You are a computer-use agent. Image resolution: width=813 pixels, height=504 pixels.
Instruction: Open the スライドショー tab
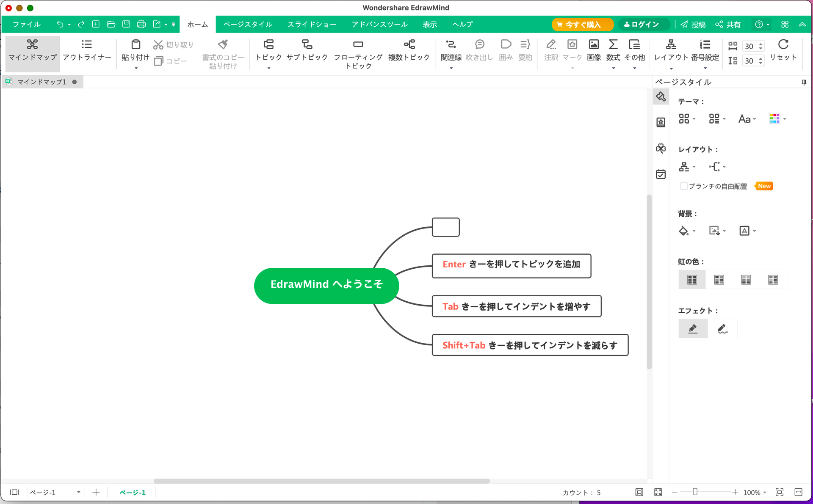[x=312, y=25]
